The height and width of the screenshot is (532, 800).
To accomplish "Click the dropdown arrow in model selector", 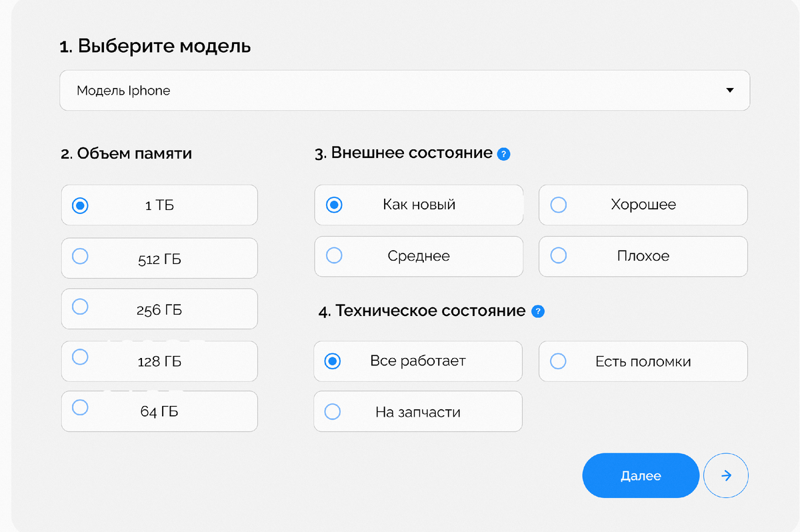I will pos(729,91).
